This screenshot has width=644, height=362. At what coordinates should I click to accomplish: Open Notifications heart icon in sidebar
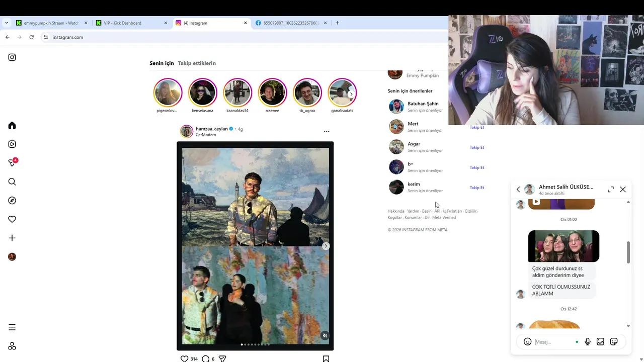12,219
